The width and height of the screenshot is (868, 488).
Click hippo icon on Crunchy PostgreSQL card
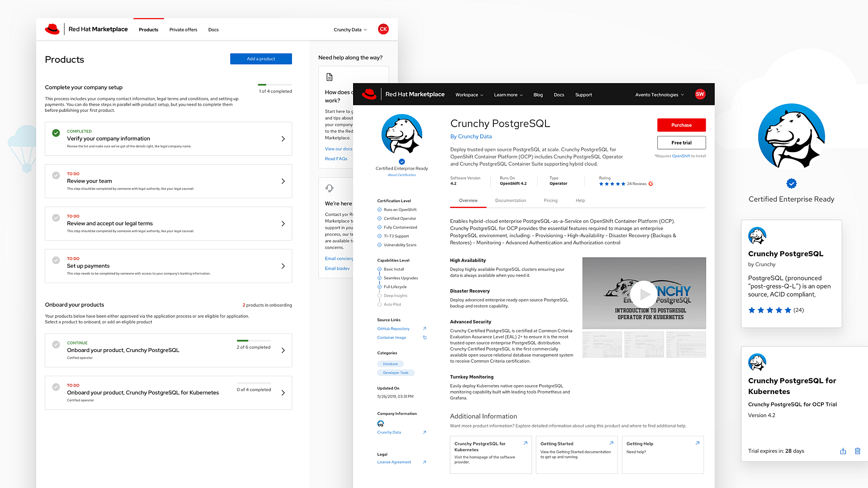coord(757,236)
